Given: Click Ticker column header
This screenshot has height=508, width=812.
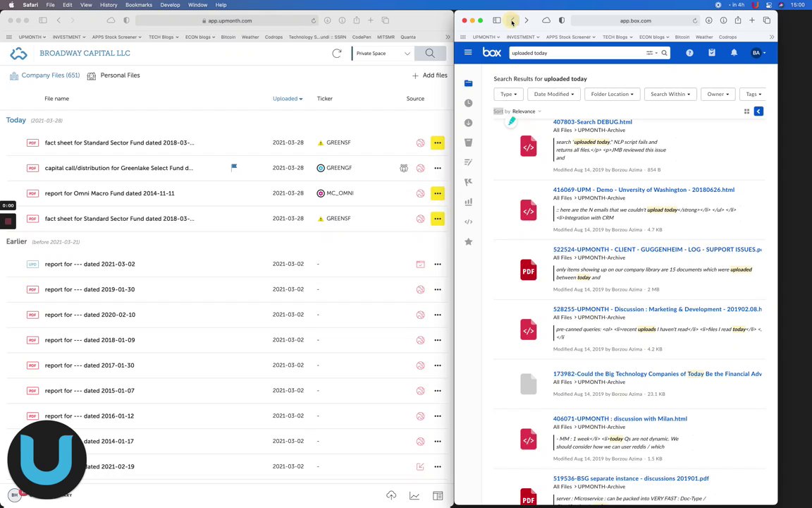Looking at the screenshot, I should point(325,99).
